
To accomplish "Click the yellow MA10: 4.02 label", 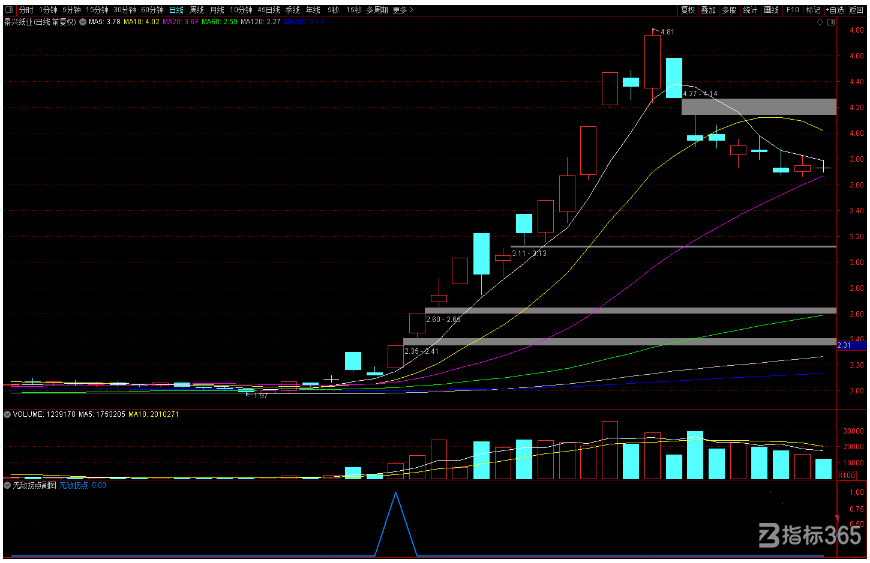I will 141,22.
